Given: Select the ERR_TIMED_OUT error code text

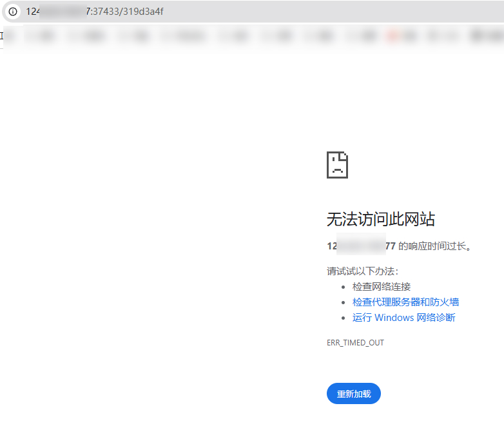Looking at the screenshot, I should (x=355, y=343).
